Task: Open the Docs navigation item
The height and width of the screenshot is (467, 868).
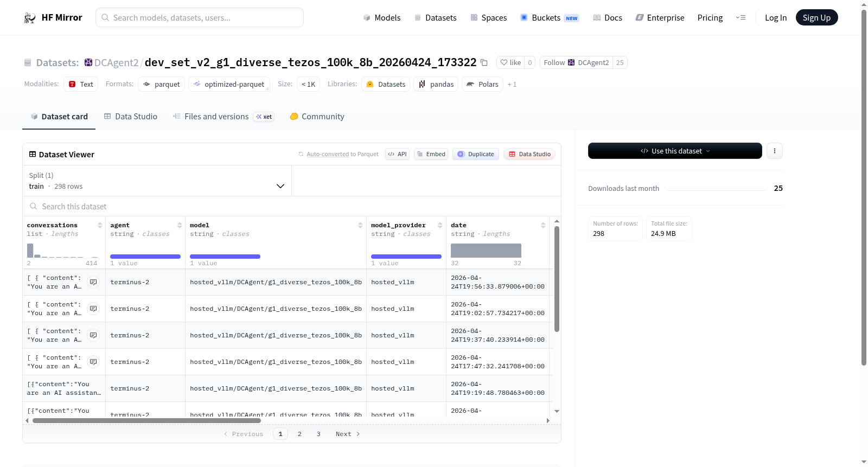Action: pyautogui.click(x=608, y=17)
